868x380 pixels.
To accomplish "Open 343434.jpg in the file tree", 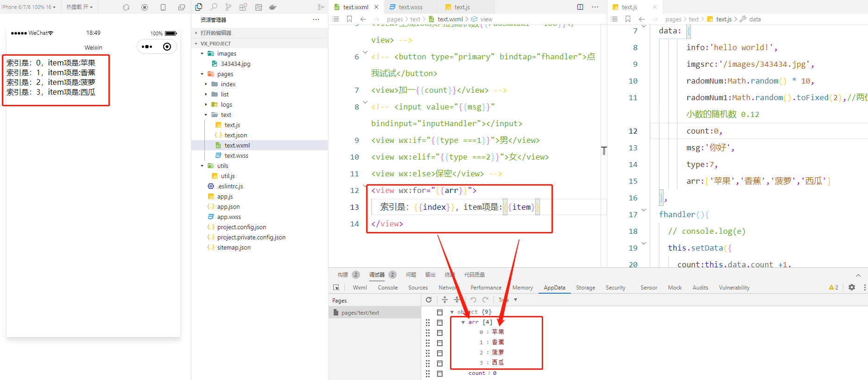I will click(235, 64).
